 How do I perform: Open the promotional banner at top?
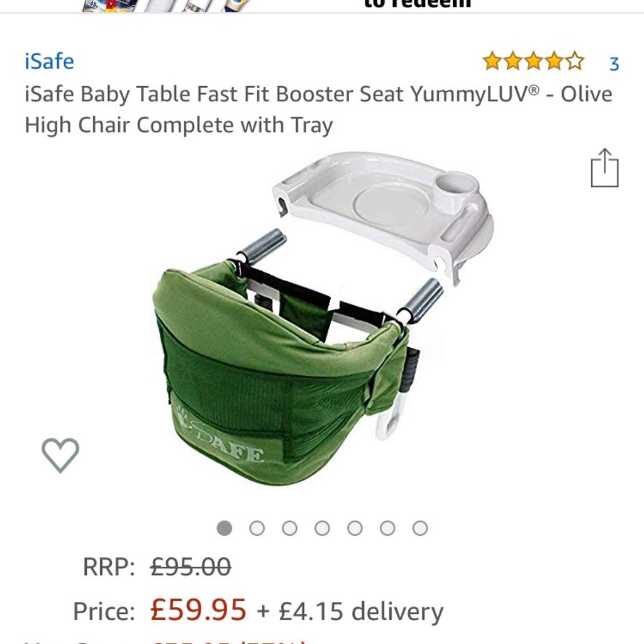[322, 6]
